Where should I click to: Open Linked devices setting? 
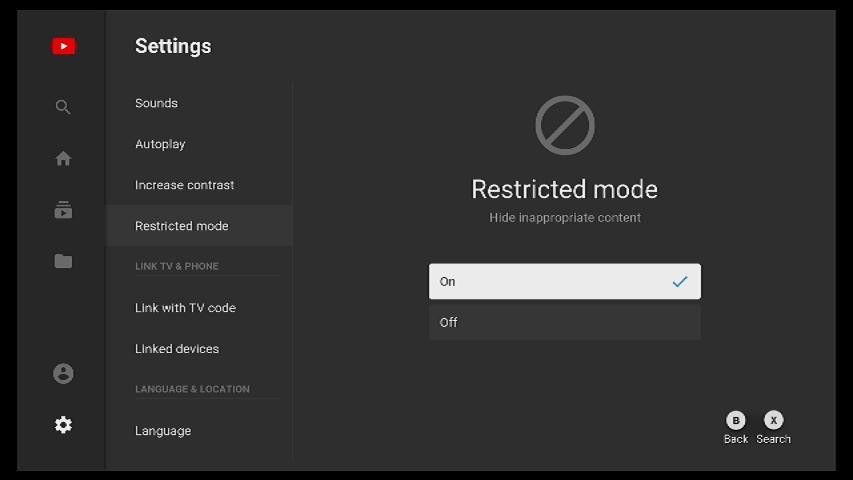tap(177, 349)
